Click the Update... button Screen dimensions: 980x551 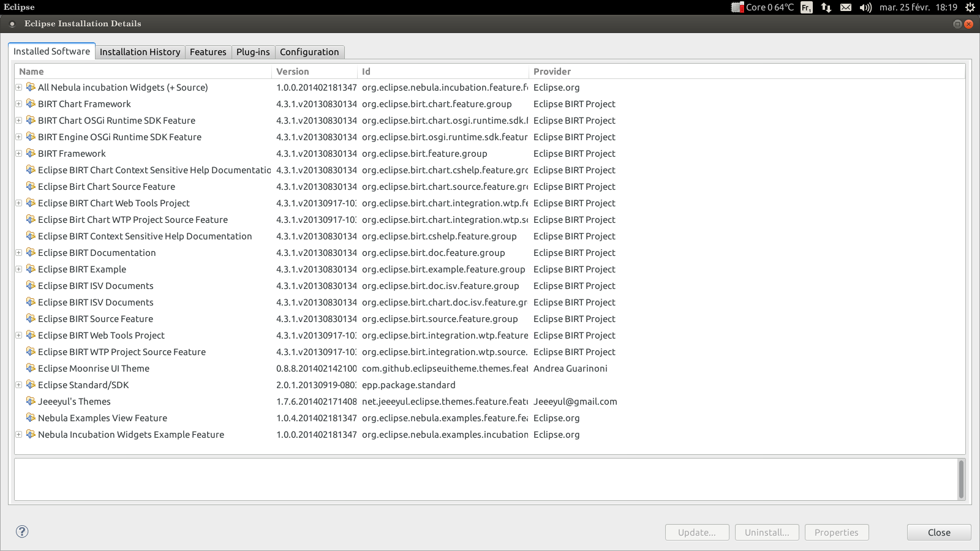(x=697, y=533)
